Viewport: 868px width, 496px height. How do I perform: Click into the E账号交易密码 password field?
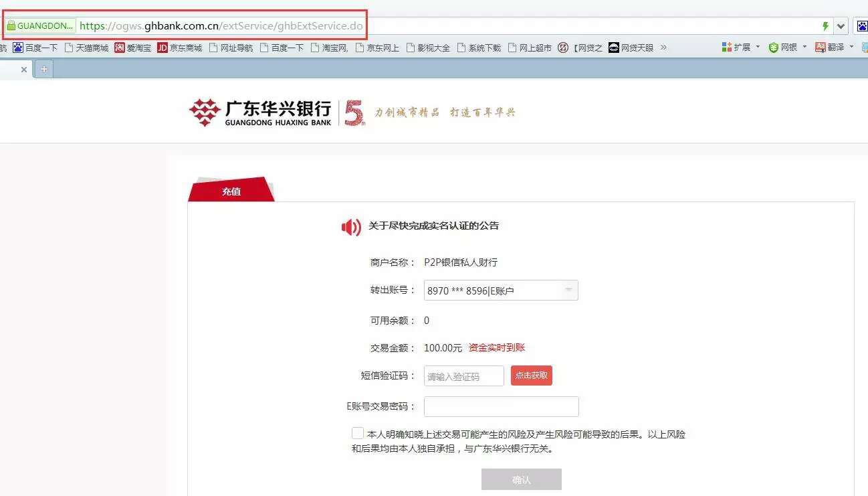(502, 406)
